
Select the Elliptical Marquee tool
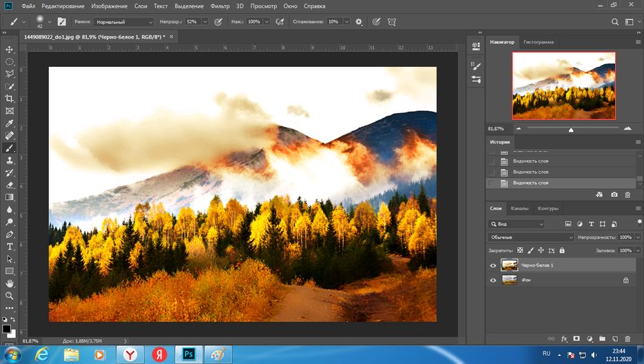point(9,61)
